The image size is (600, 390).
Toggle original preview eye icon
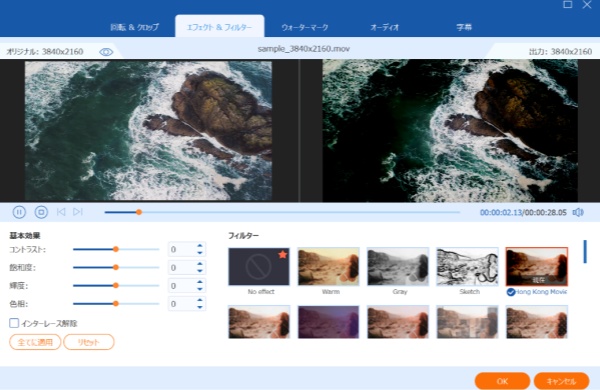coord(106,52)
